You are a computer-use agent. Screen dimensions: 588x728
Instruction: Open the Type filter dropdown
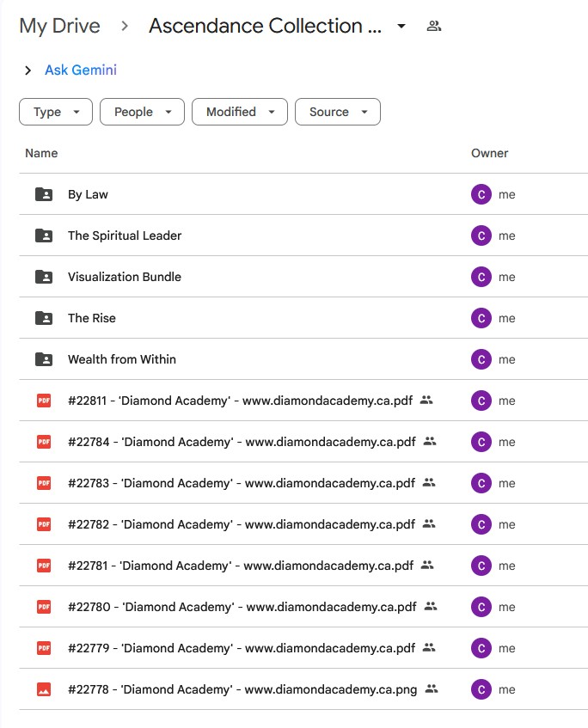[x=56, y=112]
